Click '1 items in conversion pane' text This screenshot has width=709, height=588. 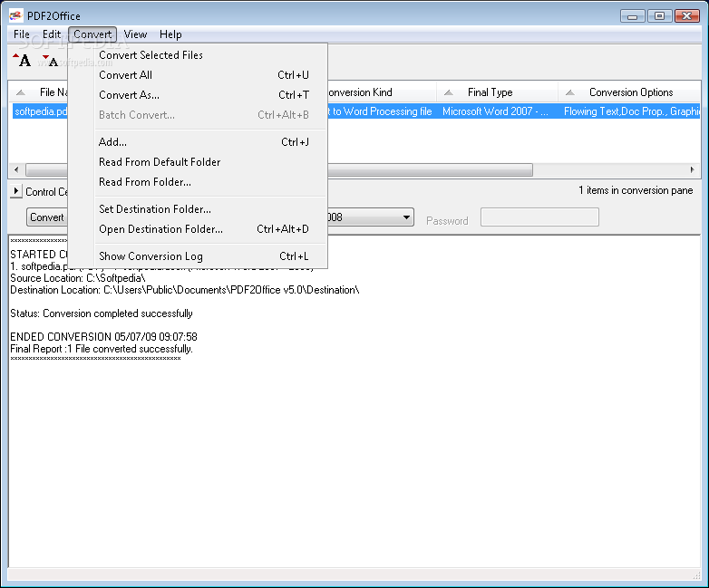point(636,191)
